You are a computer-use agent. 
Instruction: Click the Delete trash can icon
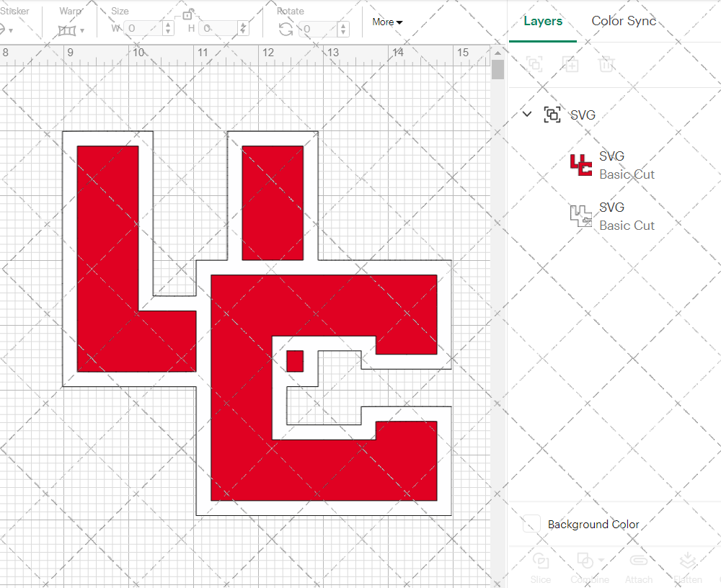pos(606,64)
